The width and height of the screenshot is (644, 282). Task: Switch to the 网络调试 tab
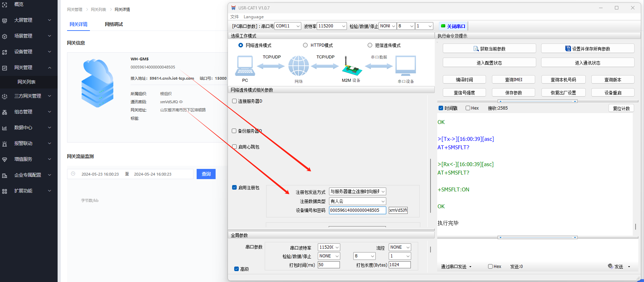114,24
